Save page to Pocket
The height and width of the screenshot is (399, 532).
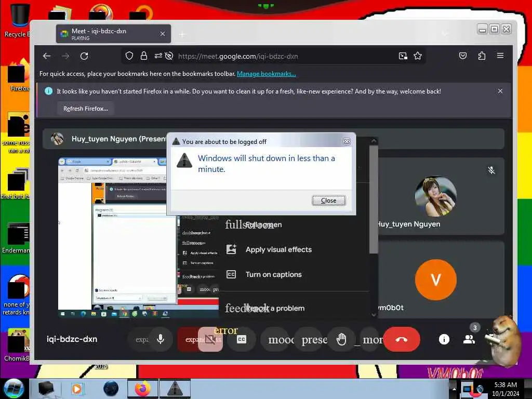pos(463,56)
